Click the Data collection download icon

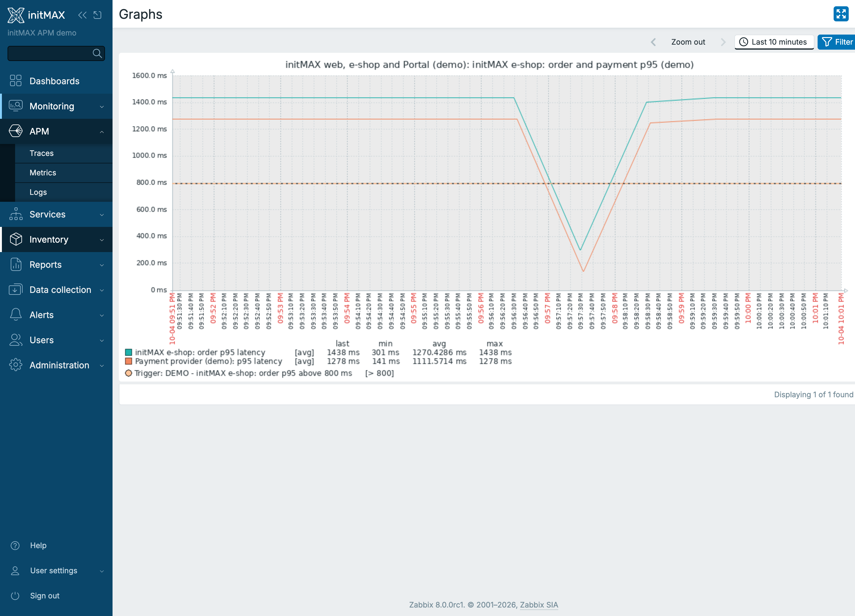(x=15, y=289)
